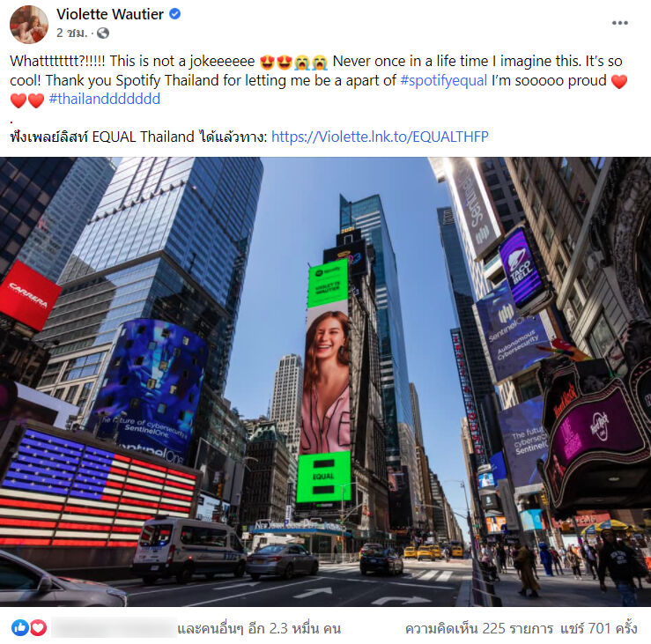Click the 2 ชม. post timestamp

pos(72,33)
